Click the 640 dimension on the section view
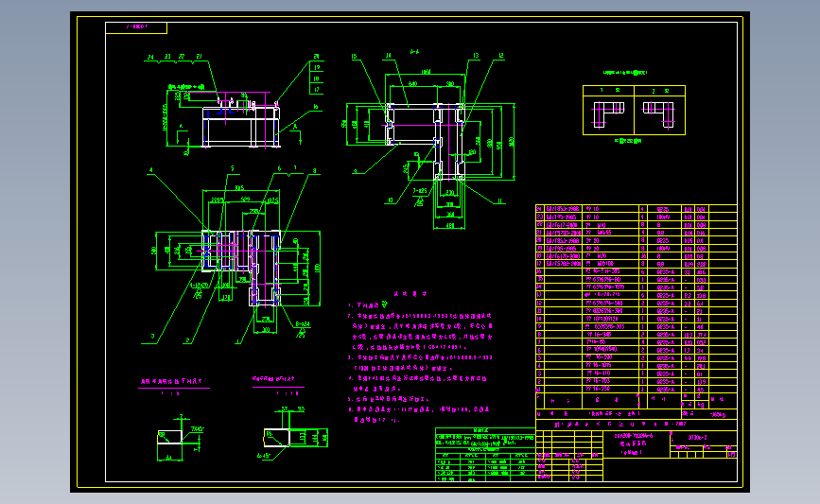820x504 pixels. point(412,83)
